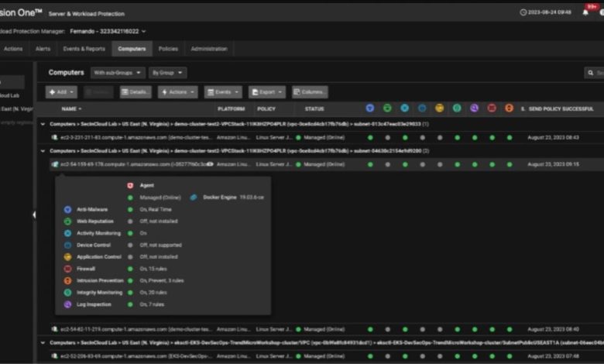604x364 pixels.
Task: Click the Activity Monitoring icon in popup
Action: [x=68, y=233]
